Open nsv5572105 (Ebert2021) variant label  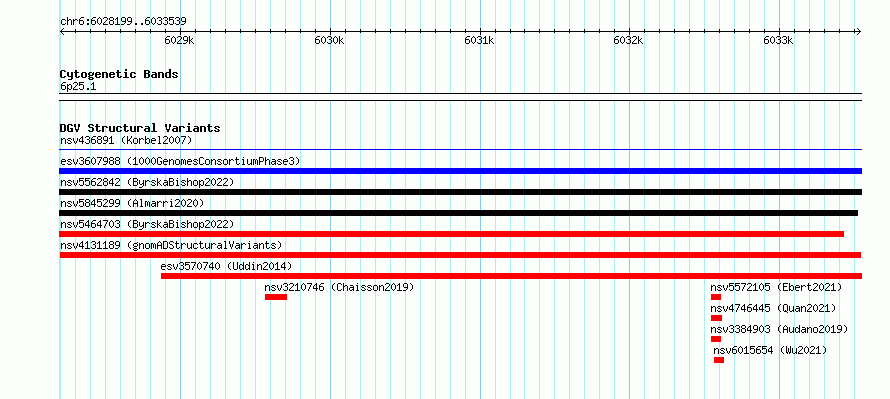pyautogui.click(x=776, y=287)
